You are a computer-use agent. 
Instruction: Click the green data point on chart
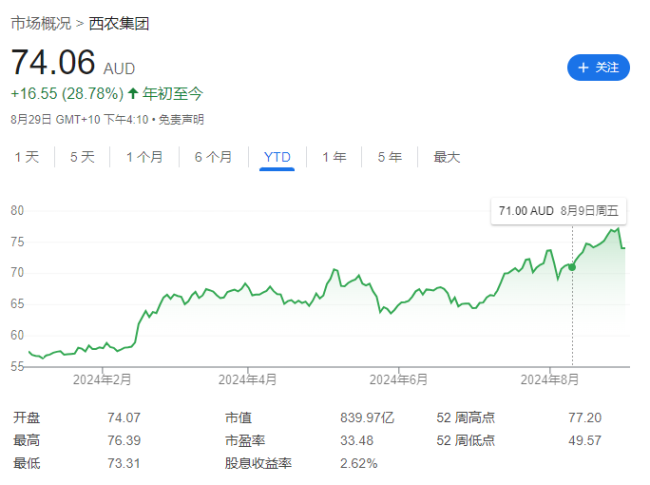tap(572, 267)
